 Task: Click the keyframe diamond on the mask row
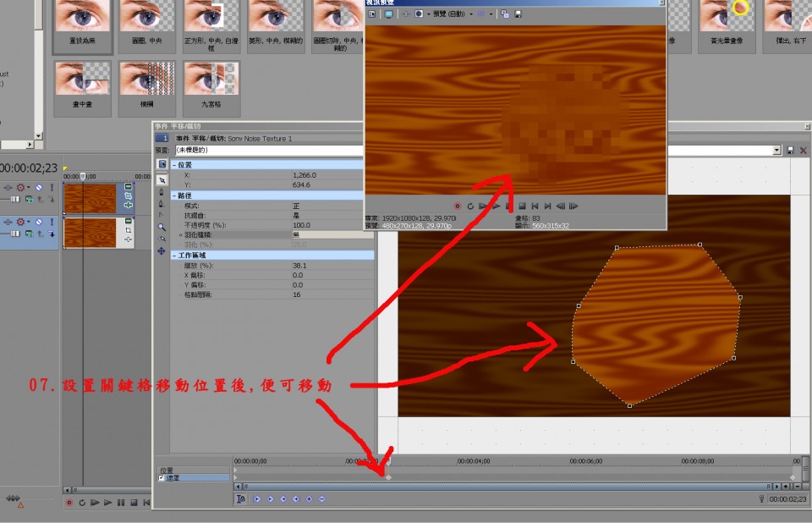(x=389, y=477)
